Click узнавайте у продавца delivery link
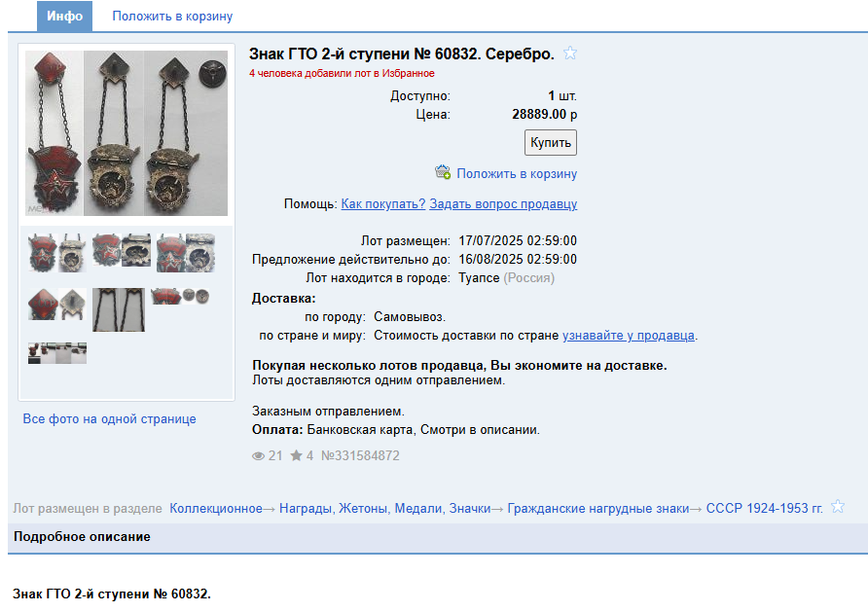868x612 pixels. pyautogui.click(x=629, y=336)
